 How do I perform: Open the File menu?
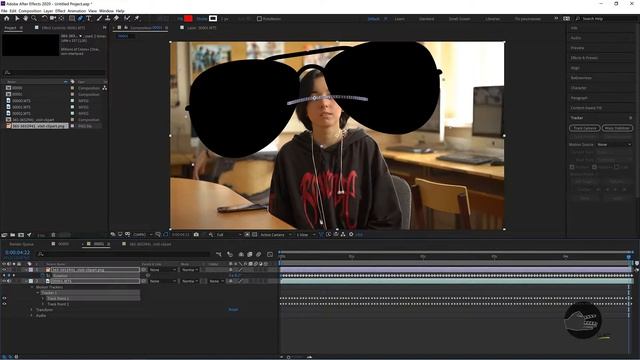pyautogui.click(x=4, y=11)
